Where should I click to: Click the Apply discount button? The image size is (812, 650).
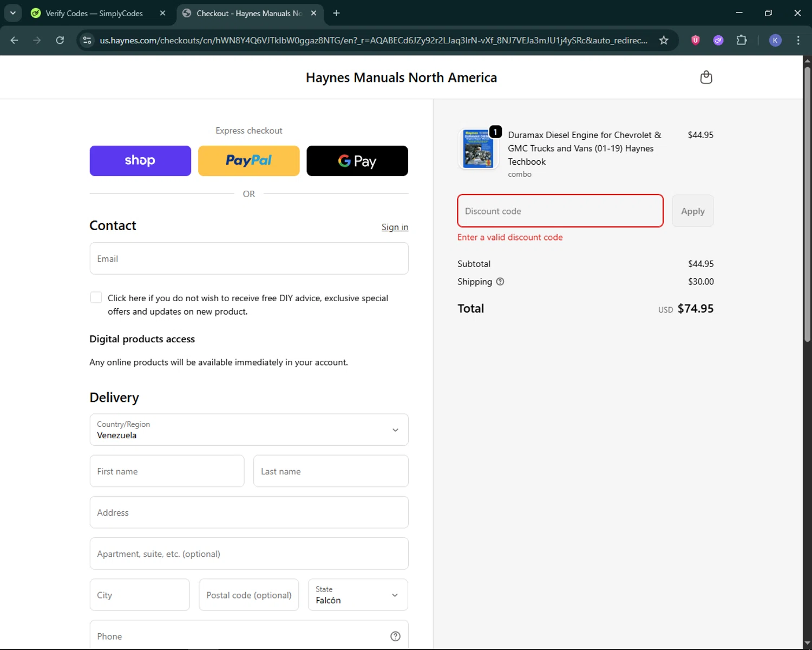[x=693, y=211]
